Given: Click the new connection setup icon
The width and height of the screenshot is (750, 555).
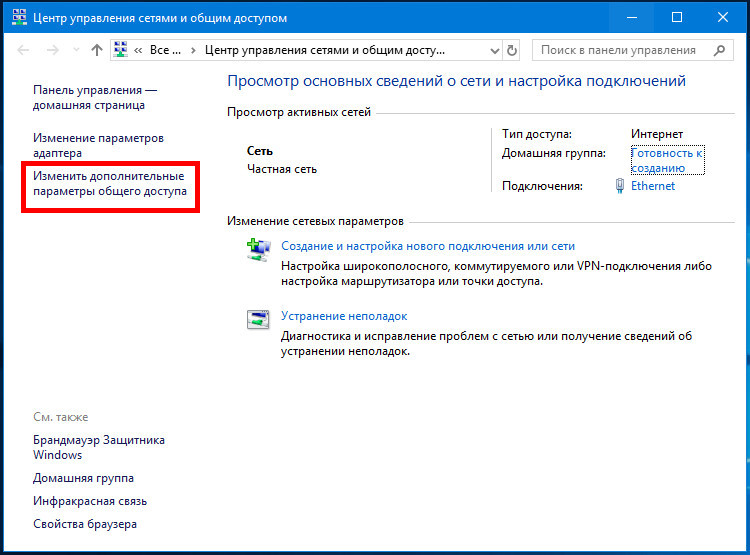Looking at the screenshot, I should [258, 251].
